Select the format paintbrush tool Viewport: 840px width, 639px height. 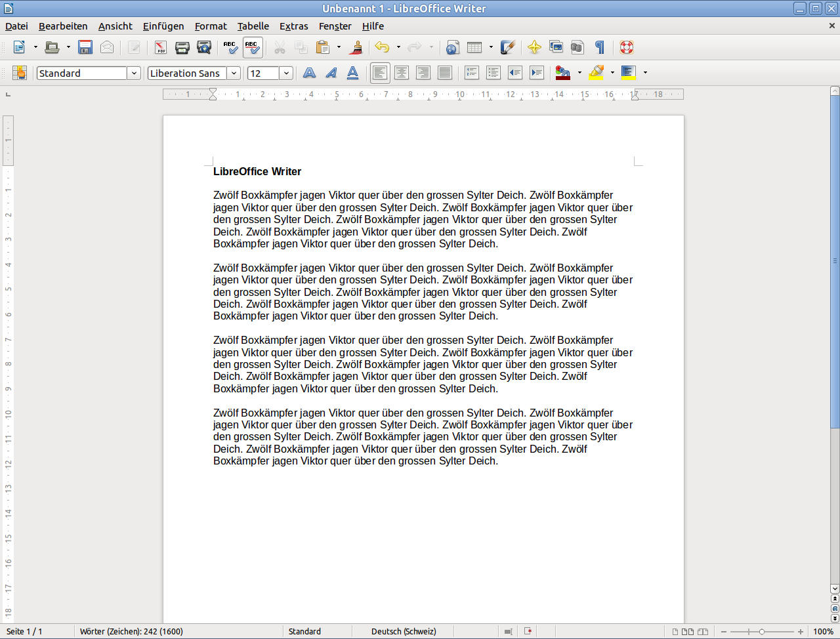click(356, 47)
